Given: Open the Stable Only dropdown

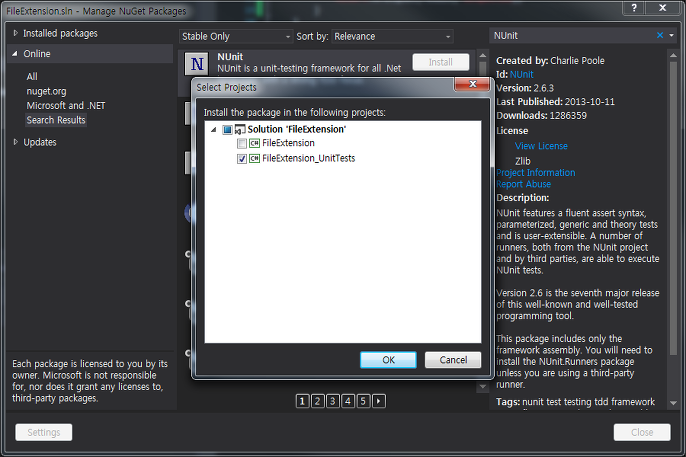Looking at the screenshot, I should pos(236,36).
